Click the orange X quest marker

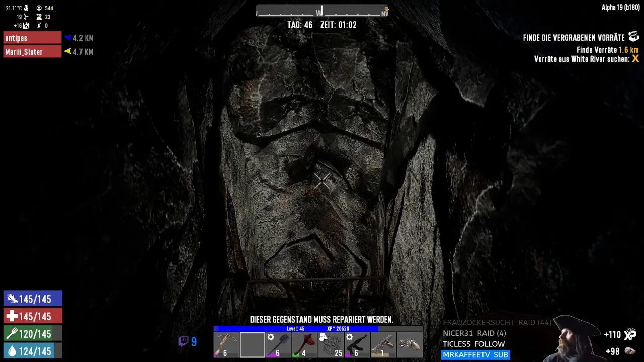tap(635, 59)
